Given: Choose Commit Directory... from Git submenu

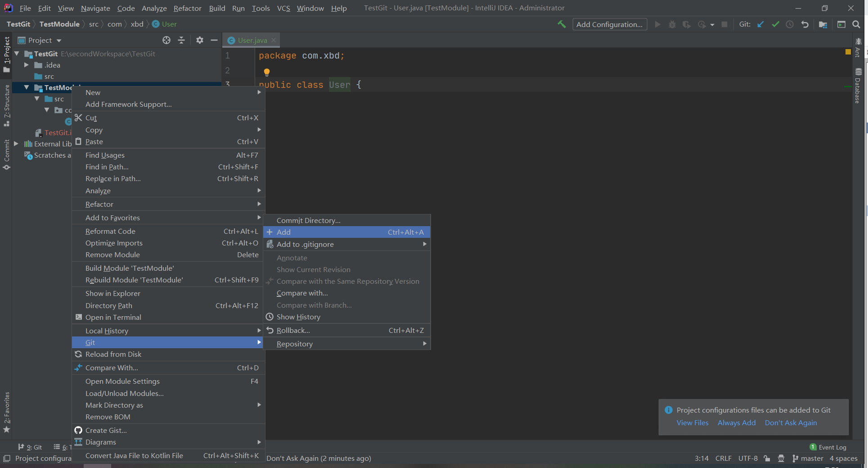Looking at the screenshot, I should [x=347, y=220].
